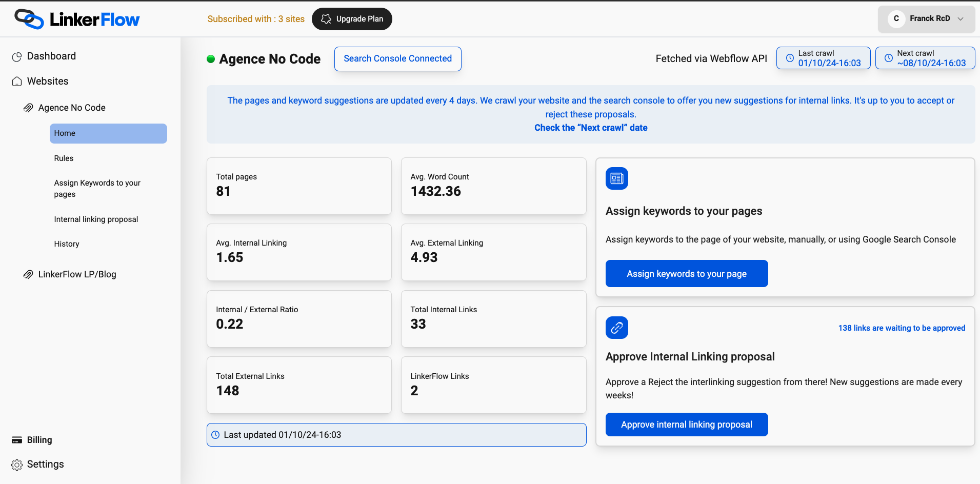Click the blue chain-link icon in the proposal card

point(617,328)
